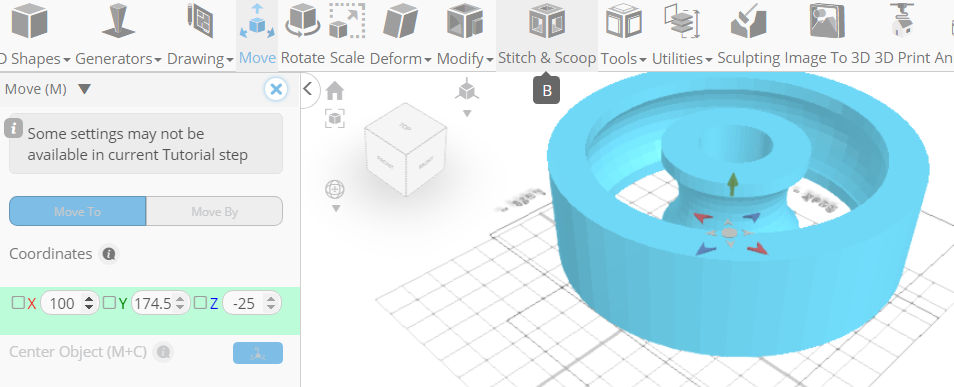Viewport: 954px width, 387px height.
Task: Fit the view to the selection
Action: 335,118
